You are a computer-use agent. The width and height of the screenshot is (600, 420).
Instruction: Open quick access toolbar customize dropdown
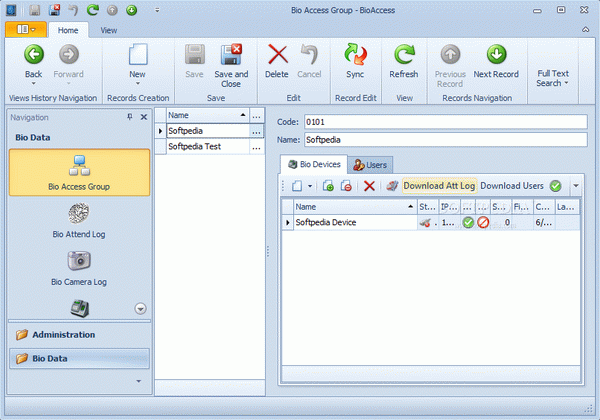click(x=157, y=10)
